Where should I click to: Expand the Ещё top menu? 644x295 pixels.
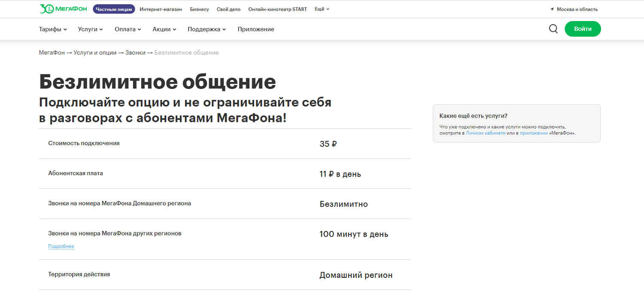322,9
